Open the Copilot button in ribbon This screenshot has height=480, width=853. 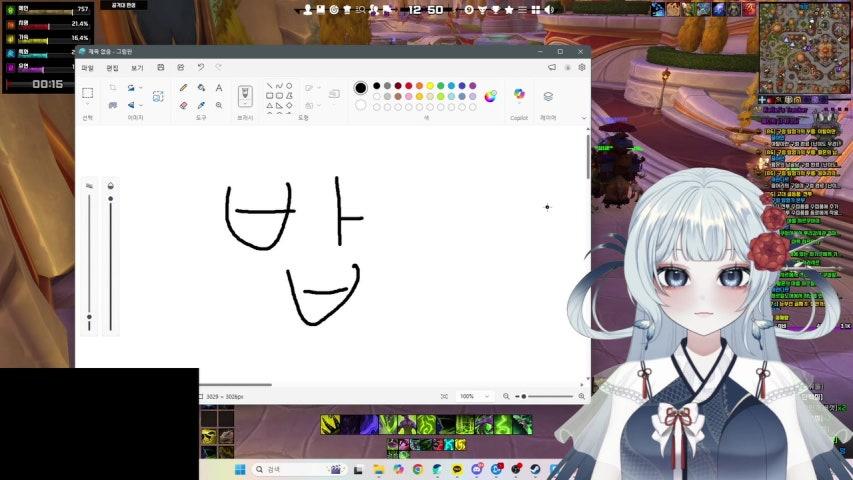pyautogui.click(x=519, y=95)
